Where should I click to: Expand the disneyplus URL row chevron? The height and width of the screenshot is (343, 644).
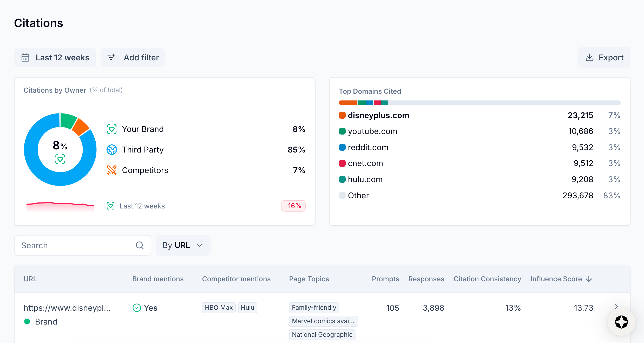[x=616, y=307]
